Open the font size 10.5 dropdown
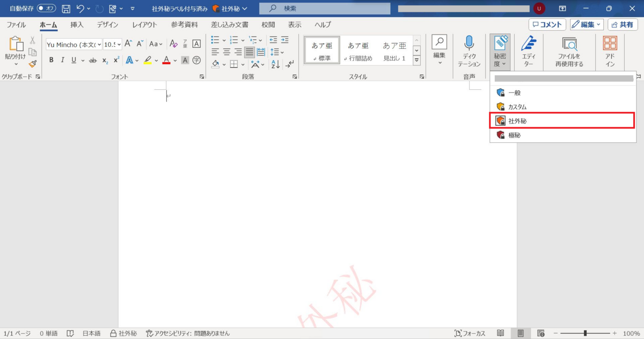This screenshot has width=644, height=339. [x=119, y=44]
